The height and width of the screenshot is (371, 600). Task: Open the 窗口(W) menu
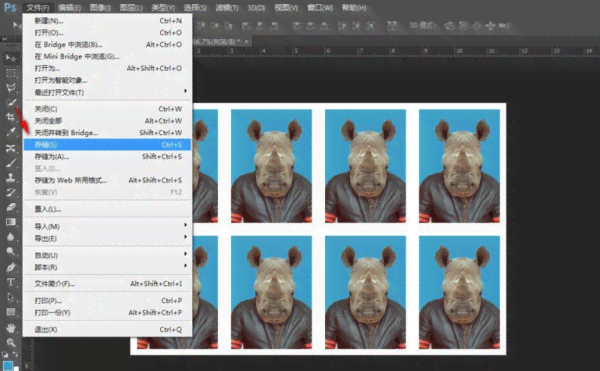point(320,8)
